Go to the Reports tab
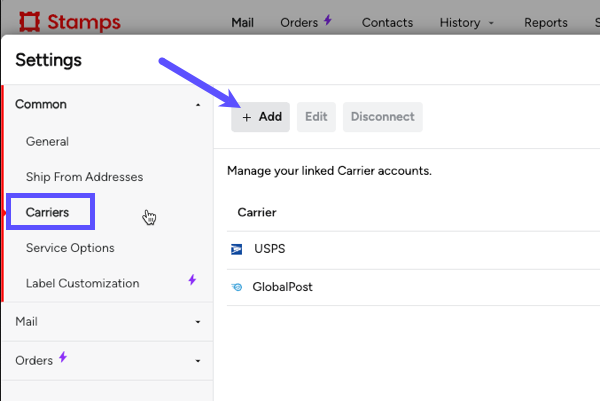This screenshot has height=401, width=600. (546, 23)
